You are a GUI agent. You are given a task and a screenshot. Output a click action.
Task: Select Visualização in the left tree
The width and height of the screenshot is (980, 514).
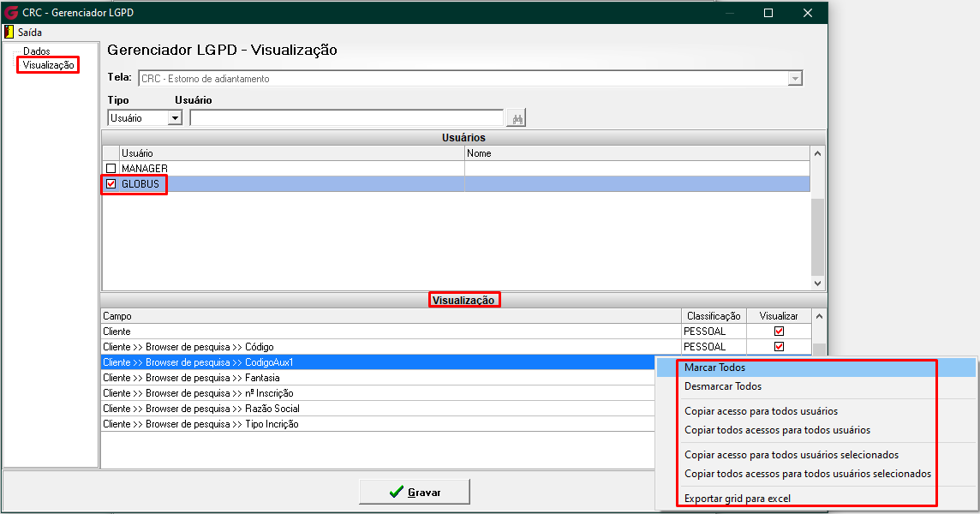(48, 65)
